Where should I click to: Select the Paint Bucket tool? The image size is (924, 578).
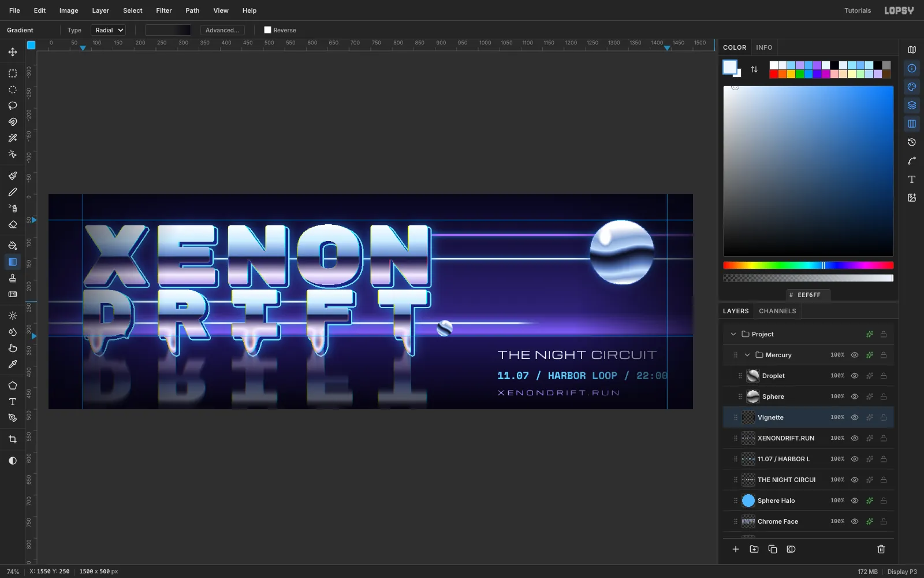coord(12,246)
